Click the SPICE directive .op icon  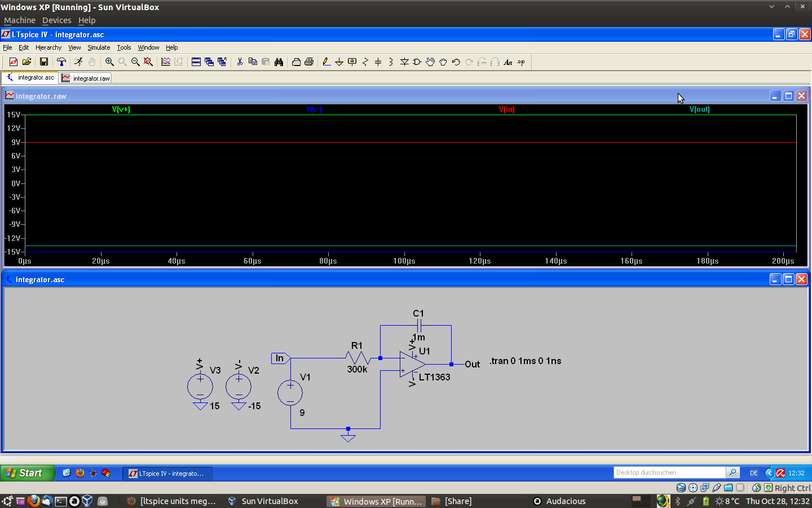[x=521, y=62]
